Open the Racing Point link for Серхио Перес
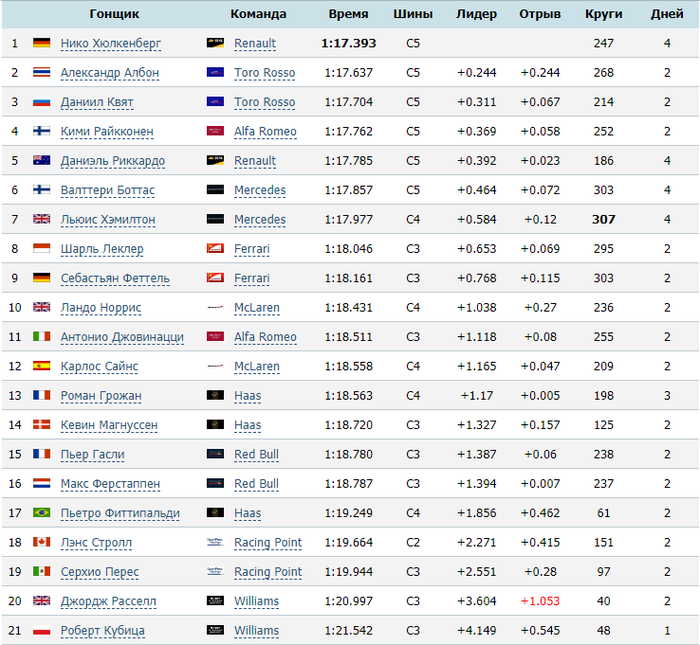Viewport: 700px width, 645px height. (x=267, y=573)
